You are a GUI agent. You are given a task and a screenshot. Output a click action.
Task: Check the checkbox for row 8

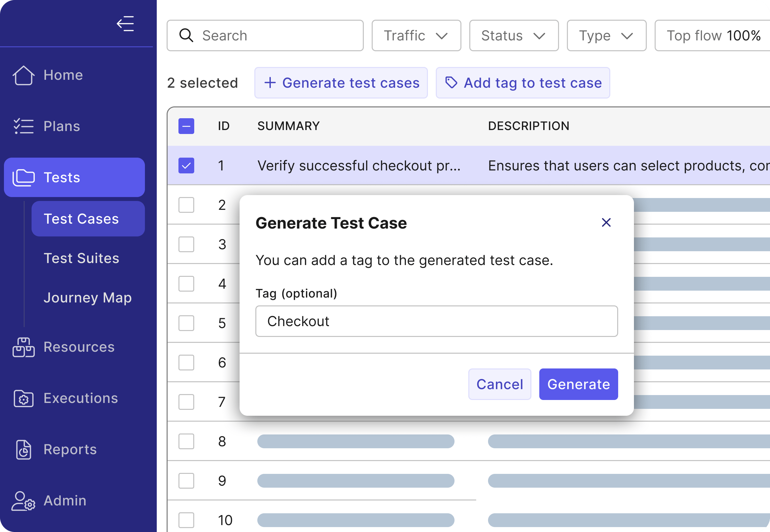(186, 441)
